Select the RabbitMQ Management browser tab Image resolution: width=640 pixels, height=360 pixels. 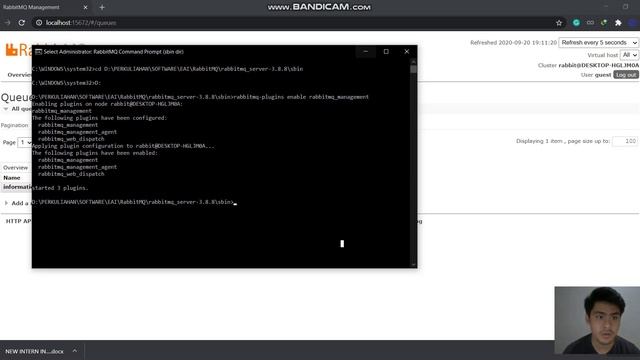point(45,7)
